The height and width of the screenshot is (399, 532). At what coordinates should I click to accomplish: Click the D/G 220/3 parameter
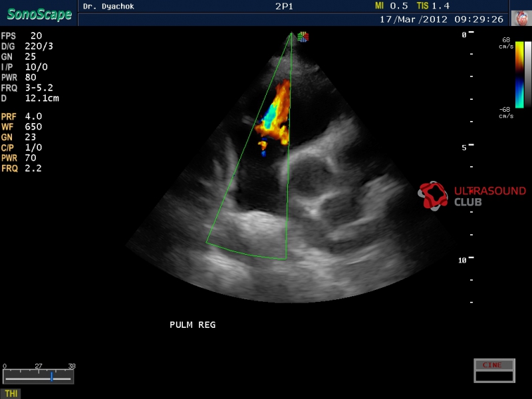click(27, 46)
